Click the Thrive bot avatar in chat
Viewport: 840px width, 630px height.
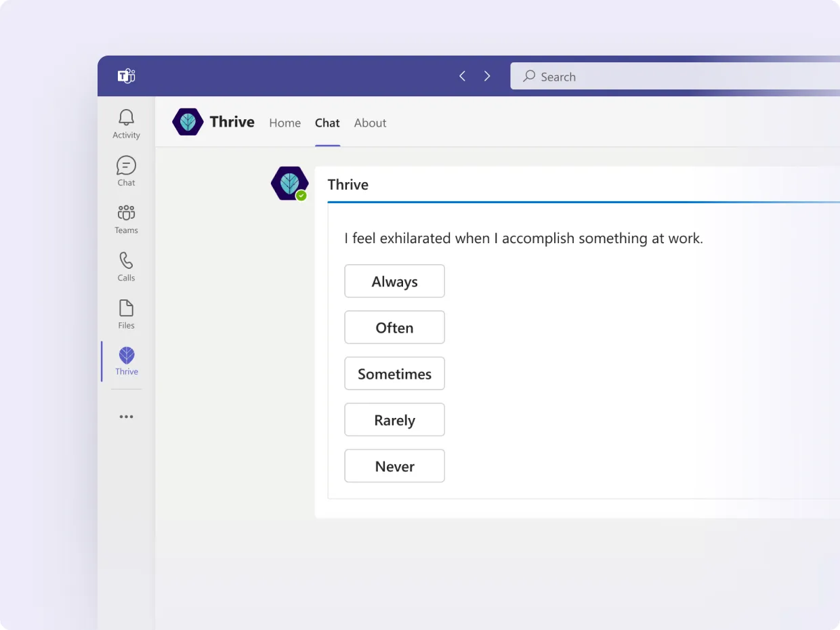pyautogui.click(x=290, y=184)
